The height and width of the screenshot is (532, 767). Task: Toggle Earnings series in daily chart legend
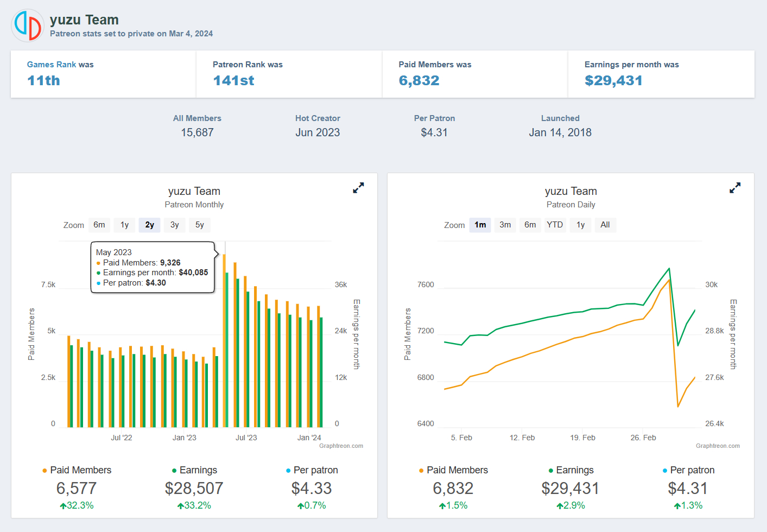point(571,470)
